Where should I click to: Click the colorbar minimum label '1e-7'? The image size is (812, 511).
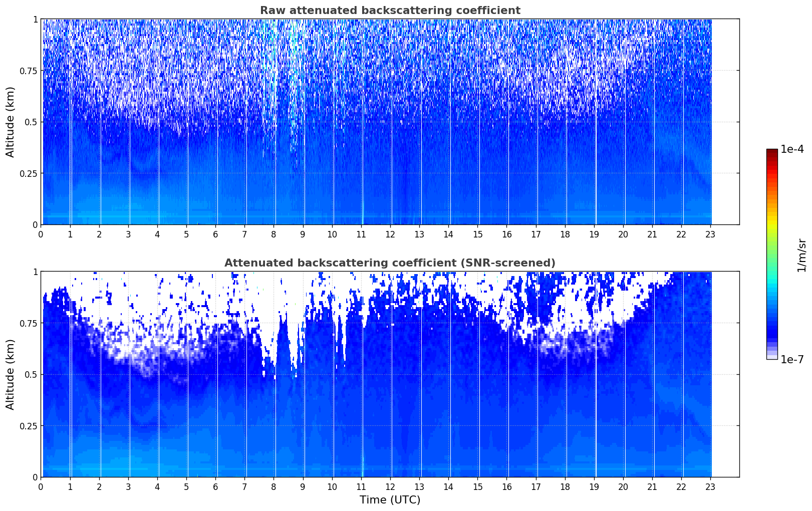(x=791, y=359)
